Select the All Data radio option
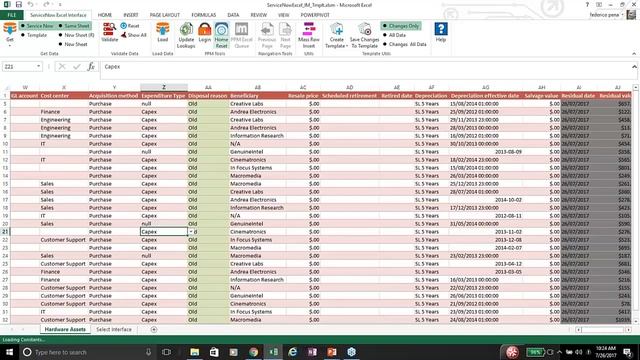640x360 pixels. coord(394,35)
